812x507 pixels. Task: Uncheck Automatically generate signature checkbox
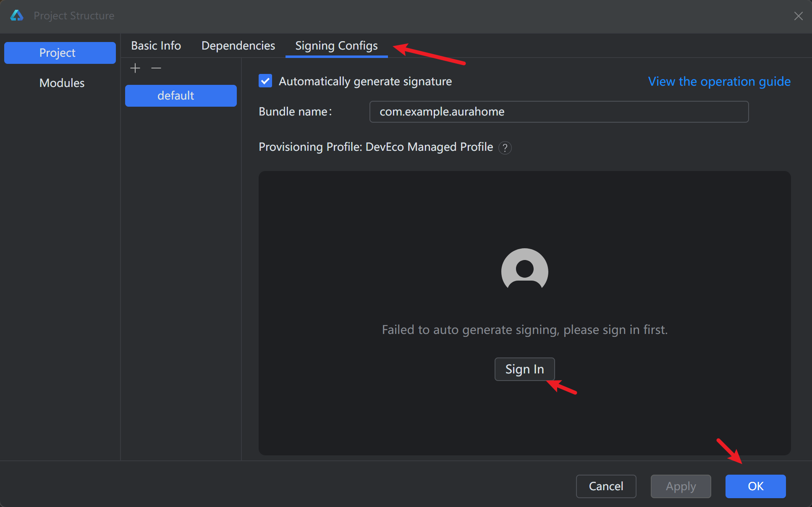click(265, 81)
